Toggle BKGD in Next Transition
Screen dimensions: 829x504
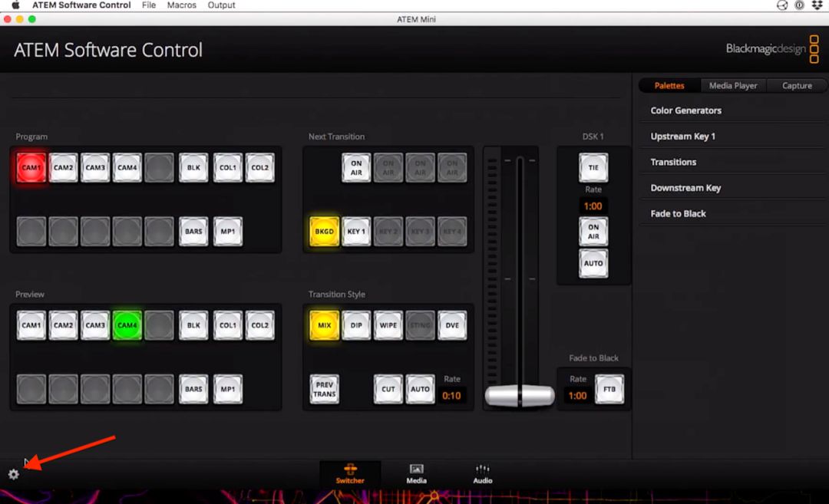pos(324,232)
